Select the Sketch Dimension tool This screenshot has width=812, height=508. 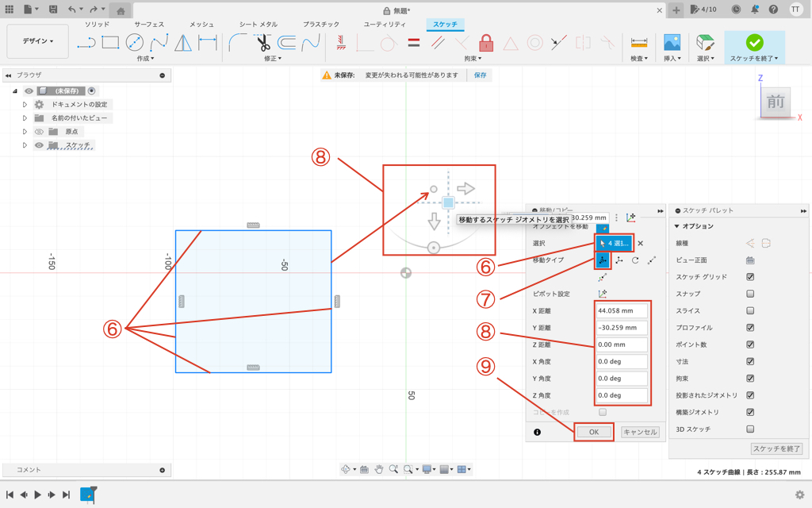click(x=208, y=43)
